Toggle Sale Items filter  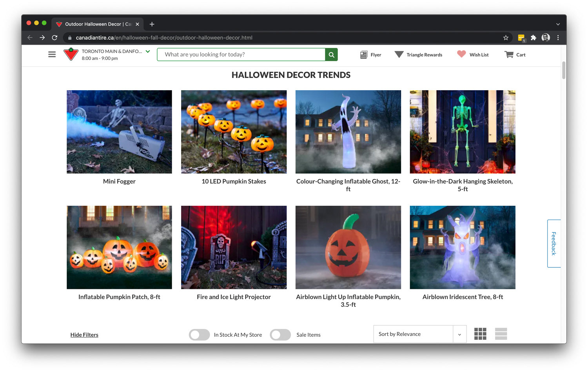(280, 335)
